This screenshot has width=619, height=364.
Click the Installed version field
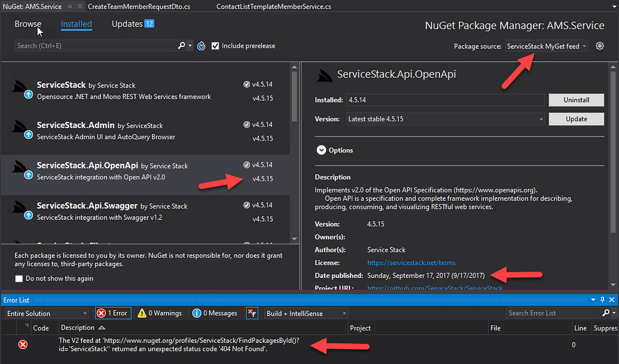pyautogui.click(x=446, y=100)
